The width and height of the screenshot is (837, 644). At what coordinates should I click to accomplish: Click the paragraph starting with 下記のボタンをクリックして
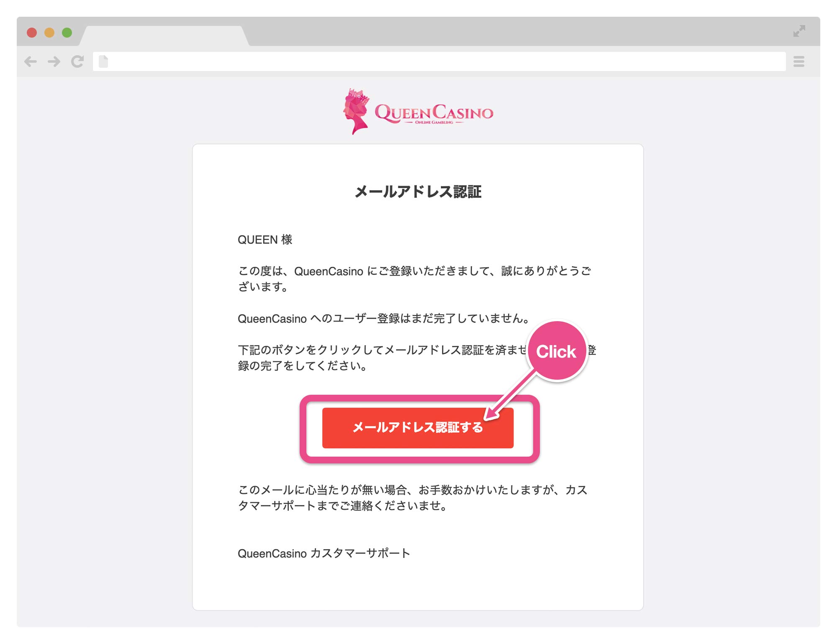[x=417, y=358]
